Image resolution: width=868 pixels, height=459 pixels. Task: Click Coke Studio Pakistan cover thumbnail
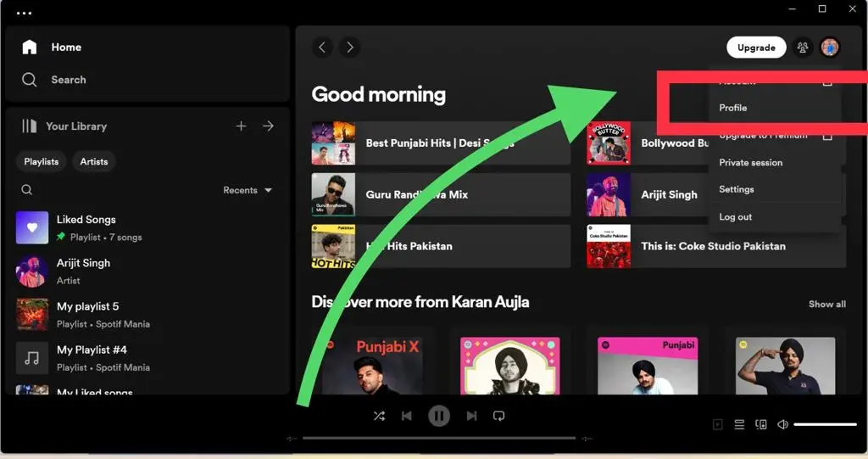[609, 246]
